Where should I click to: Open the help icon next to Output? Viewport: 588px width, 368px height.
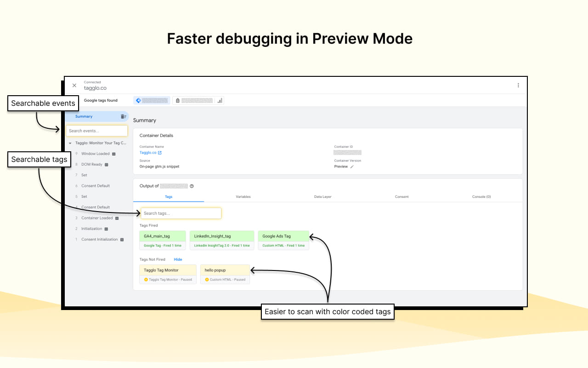pyautogui.click(x=192, y=186)
